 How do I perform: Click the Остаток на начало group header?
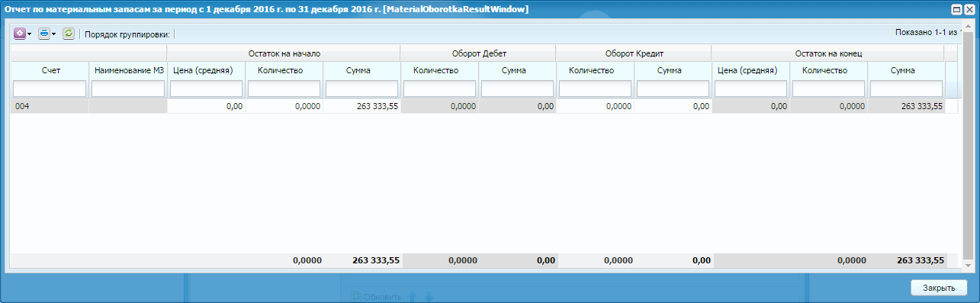point(284,53)
